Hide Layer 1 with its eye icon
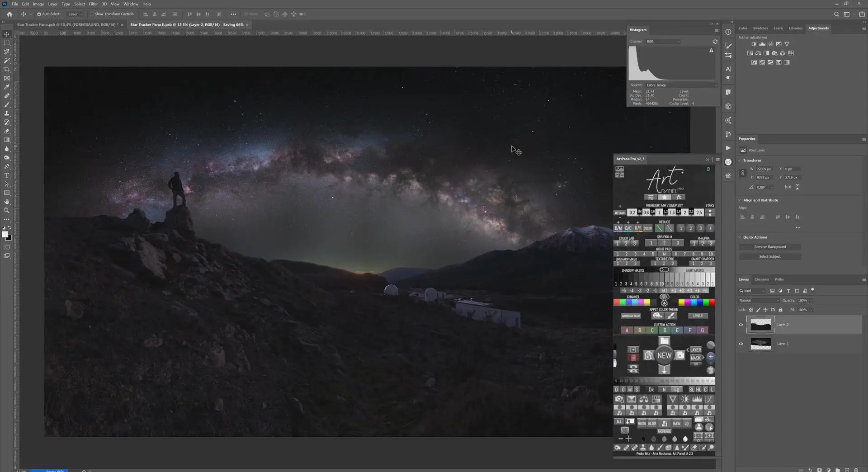Screen dimensions: 868x472 [741, 344]
